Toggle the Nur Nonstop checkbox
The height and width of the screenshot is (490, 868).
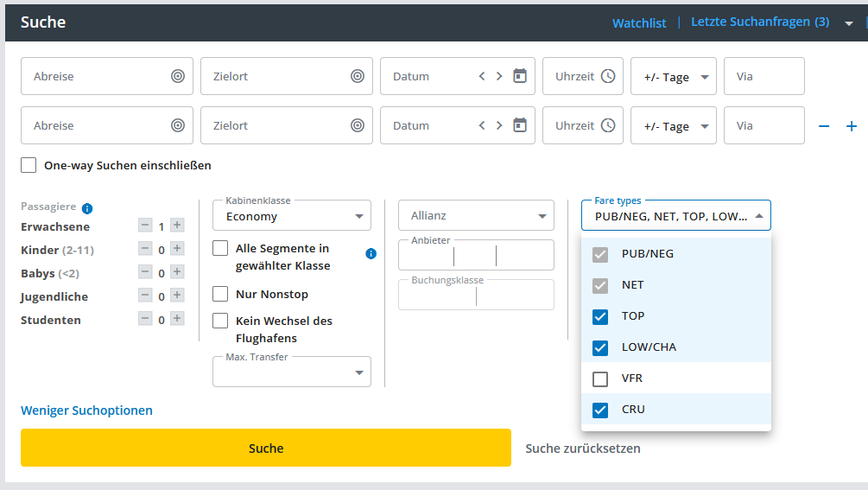(220, 294)
